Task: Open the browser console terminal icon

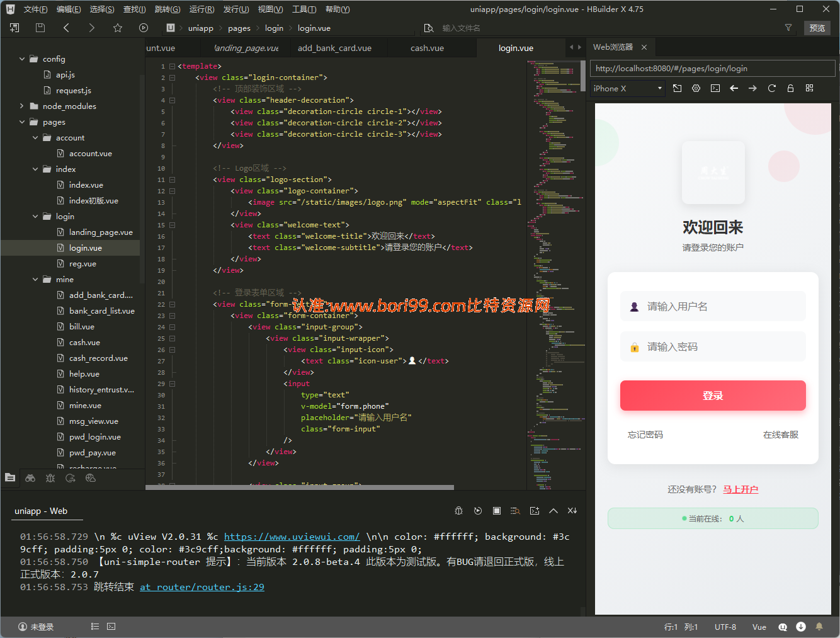Action: 715,88
